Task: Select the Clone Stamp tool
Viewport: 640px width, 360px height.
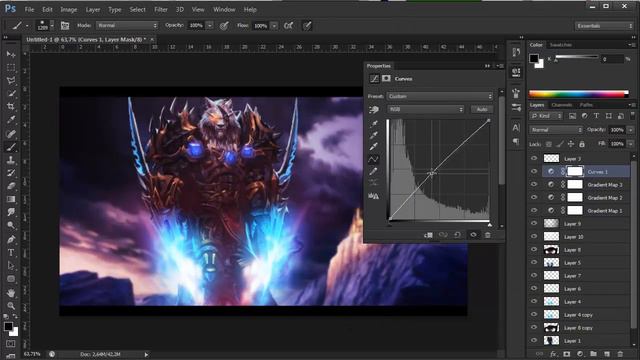Action: pos(11,160)
